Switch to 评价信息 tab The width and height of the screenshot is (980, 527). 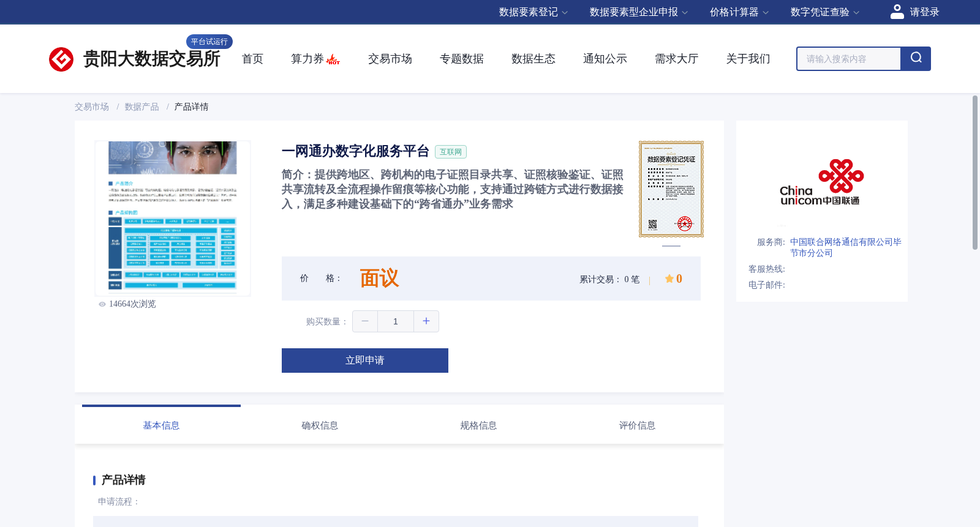tap(637, 425)
